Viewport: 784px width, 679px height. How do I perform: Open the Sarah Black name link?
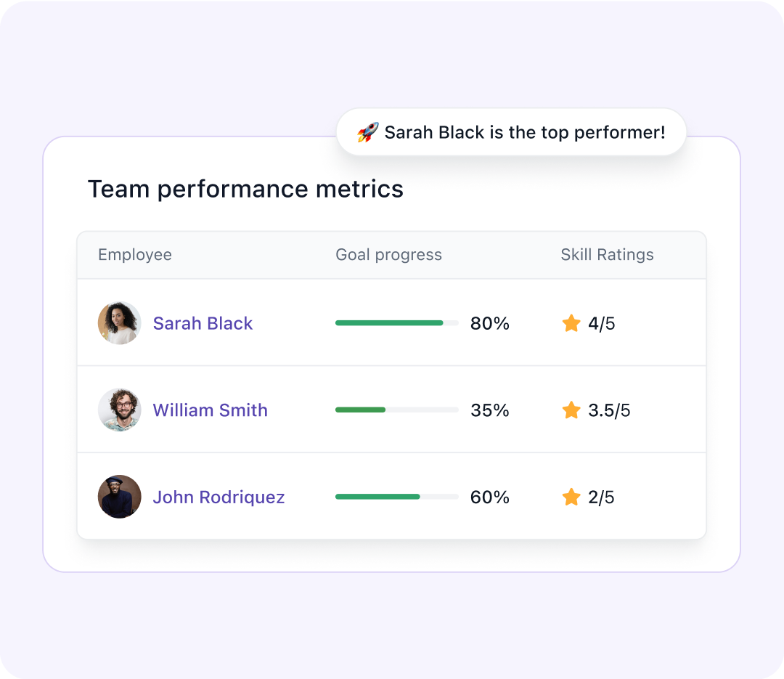click(203, 323)
